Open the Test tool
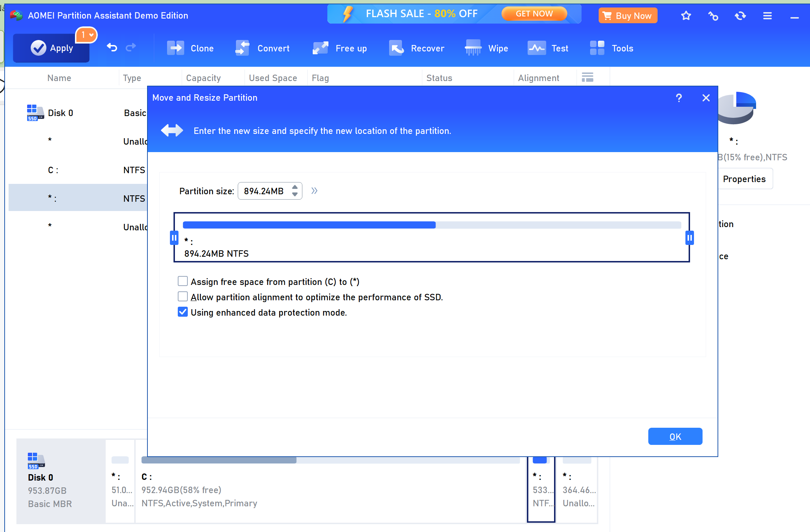 coord(548,48)
